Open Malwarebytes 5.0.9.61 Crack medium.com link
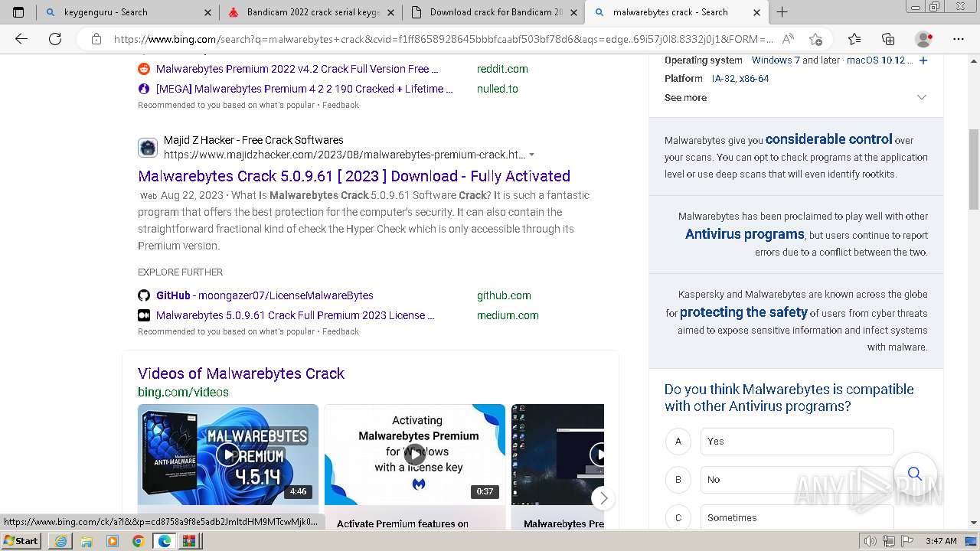Screen dimensions: 980x551 [x=295, y=315]
